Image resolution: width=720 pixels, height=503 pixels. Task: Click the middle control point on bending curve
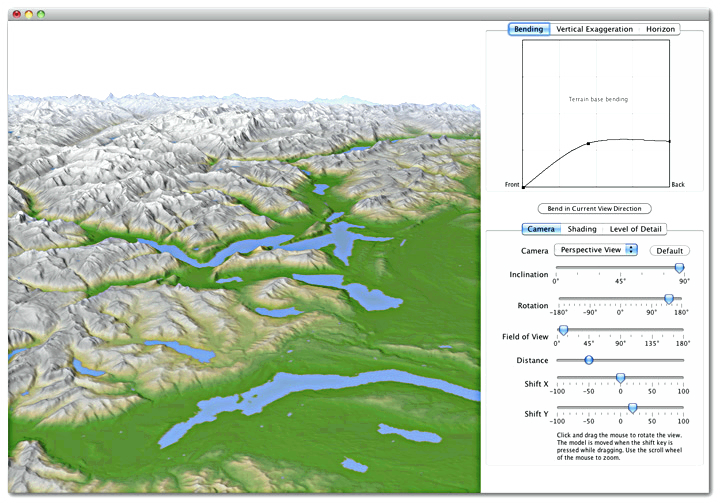pos(588,144)
